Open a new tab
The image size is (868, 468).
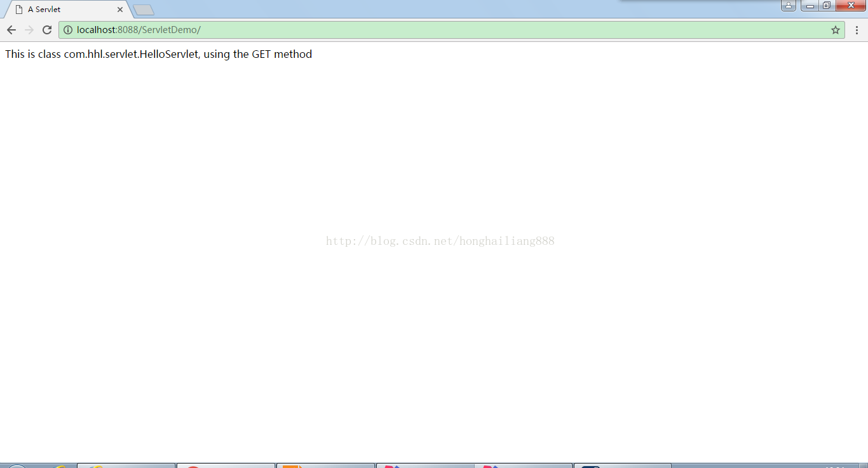click(144, 10)
